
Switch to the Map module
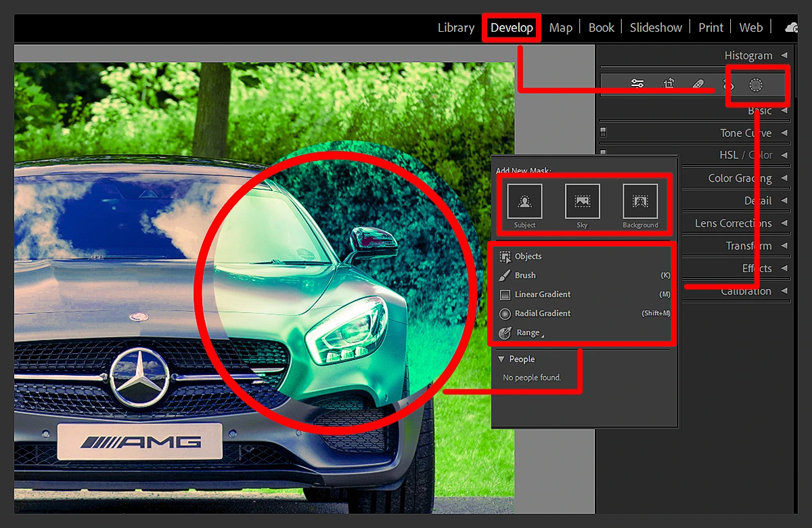pyautogui.click(x=560, y=28)
